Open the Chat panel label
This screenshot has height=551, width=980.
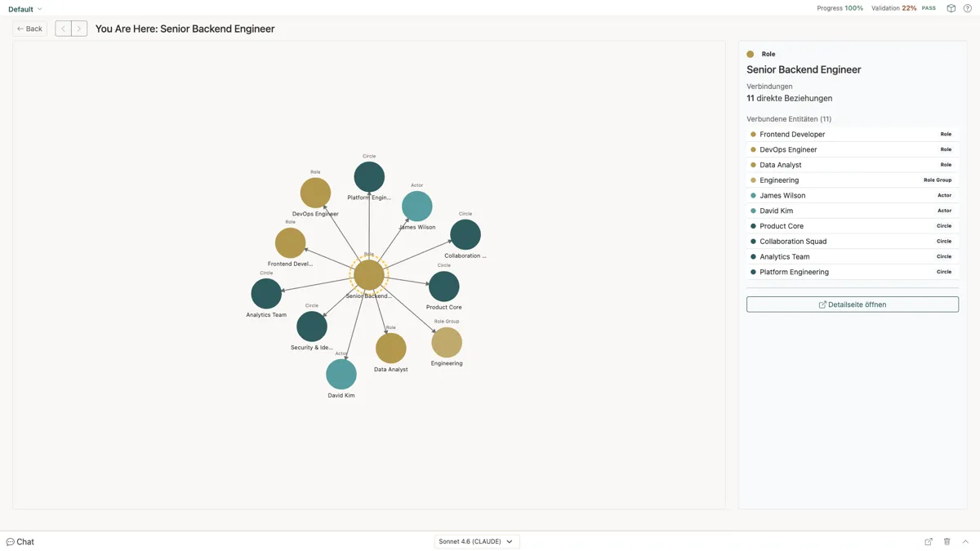point(20,541)
